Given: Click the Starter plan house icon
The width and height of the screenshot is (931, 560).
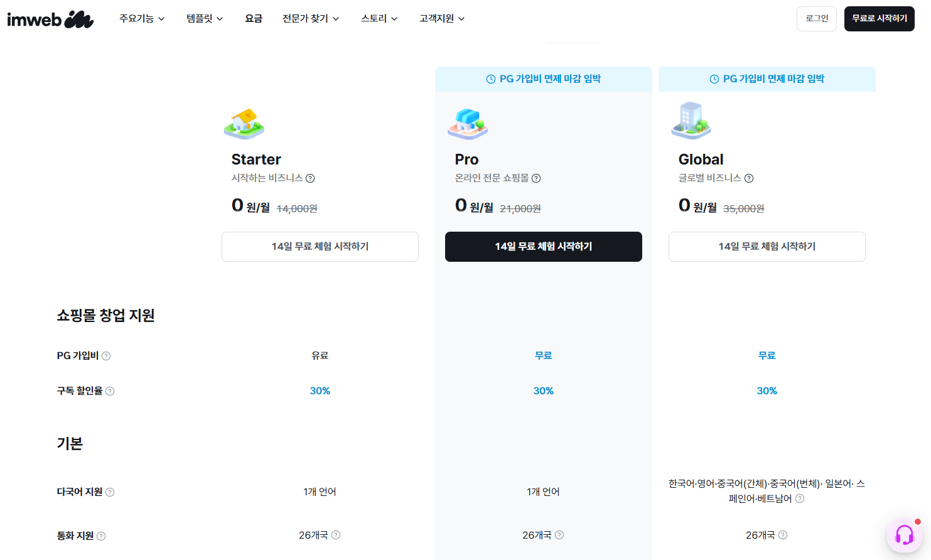Looking at the screenshot, I should (244, 123).
